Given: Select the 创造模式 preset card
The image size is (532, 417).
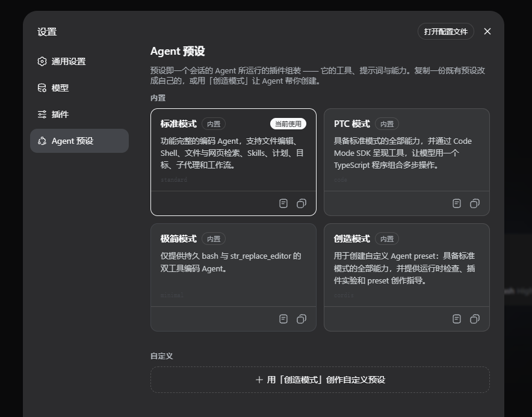Looking at the screenshot, I should (407, 277).
